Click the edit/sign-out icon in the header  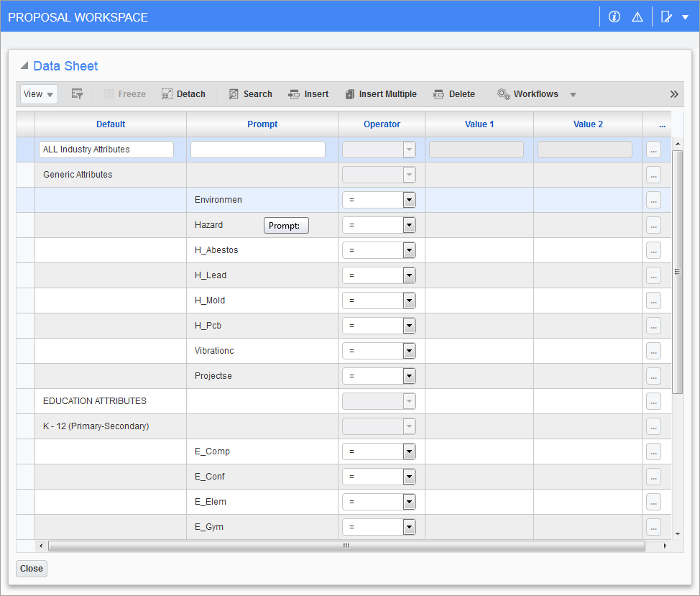665,16
